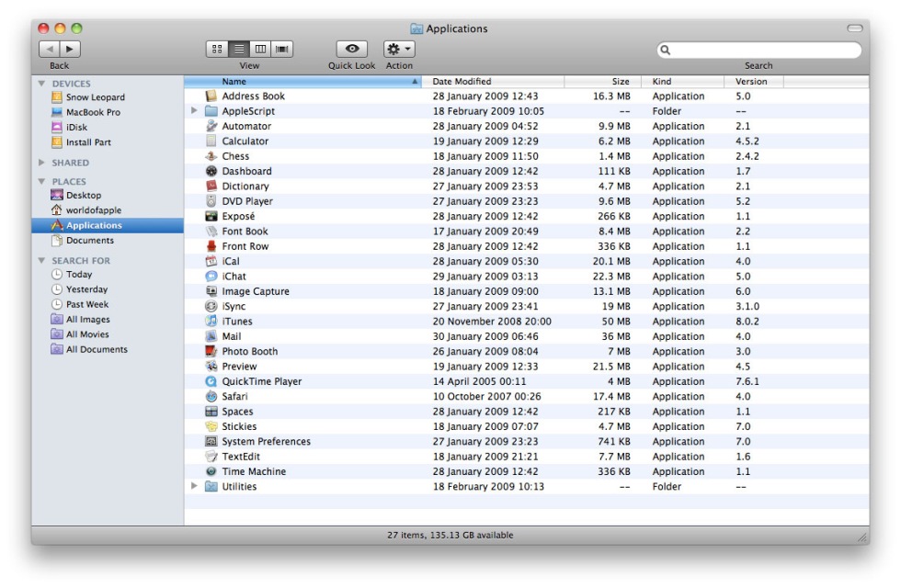Click the System Preferences app icon
Viewport: 901px width, 588px height.
pyautogui.click(x=211, y=442)
